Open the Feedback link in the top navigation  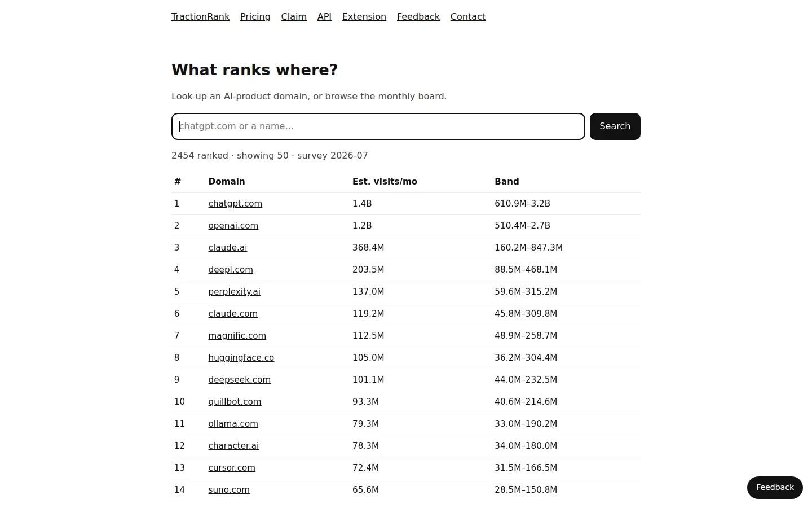pos(418,17)
